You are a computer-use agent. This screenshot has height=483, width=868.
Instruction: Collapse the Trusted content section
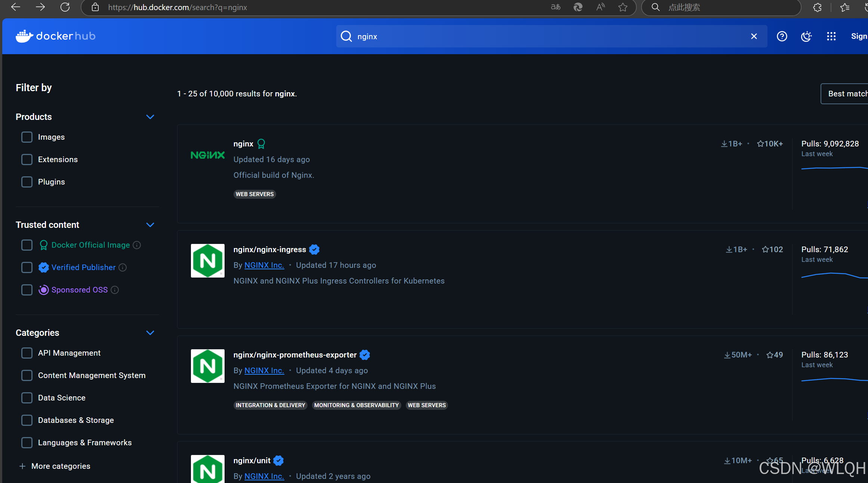point(150,225)
